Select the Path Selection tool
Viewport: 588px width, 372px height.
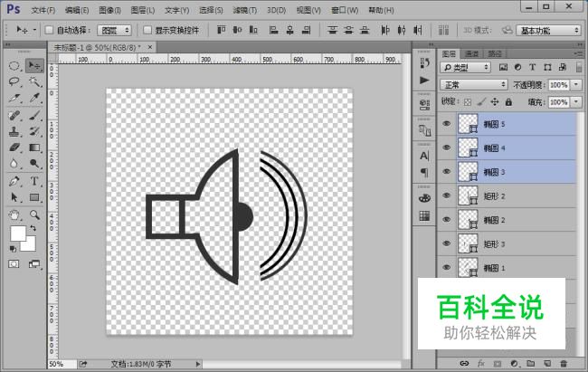14,197
